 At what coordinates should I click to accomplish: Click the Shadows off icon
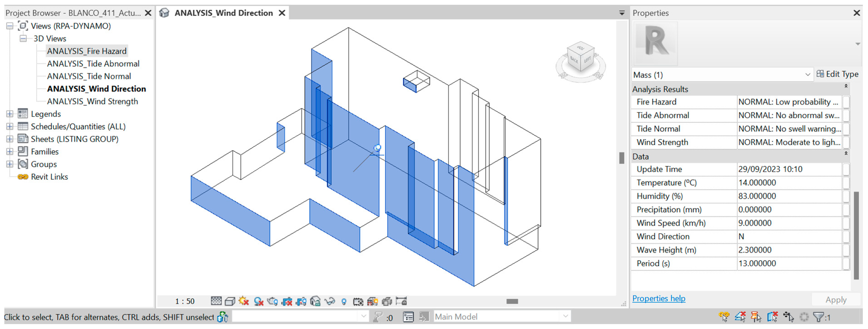[x=258, y=301]
